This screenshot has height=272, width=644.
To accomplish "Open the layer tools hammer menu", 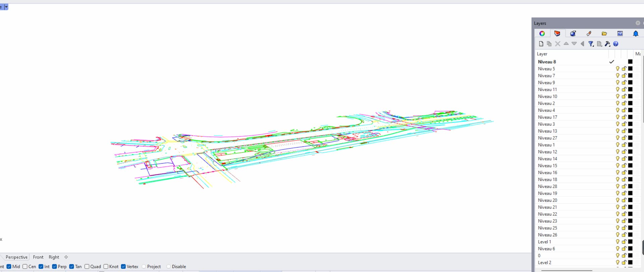I will (x=607, y=44).
